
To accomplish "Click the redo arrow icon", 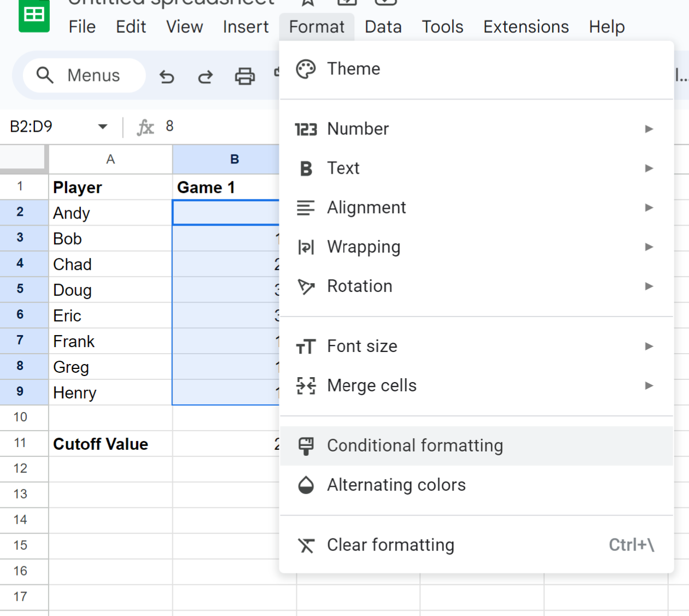I will 205,77.
